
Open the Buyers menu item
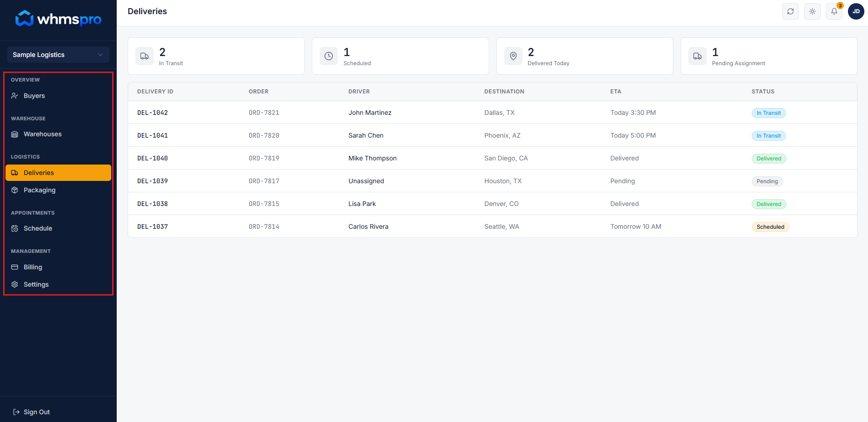(58, 96)
